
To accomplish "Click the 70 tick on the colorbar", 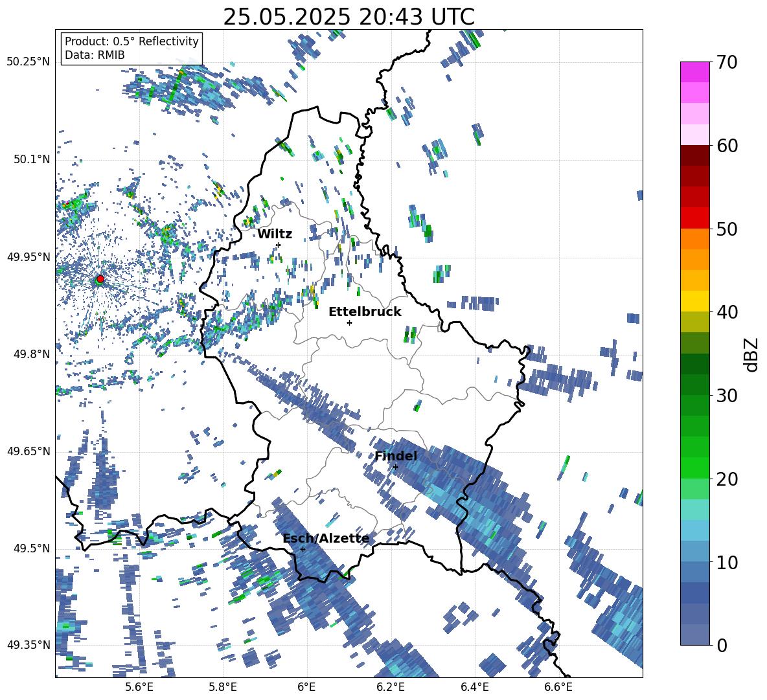I will pos(727,62).
